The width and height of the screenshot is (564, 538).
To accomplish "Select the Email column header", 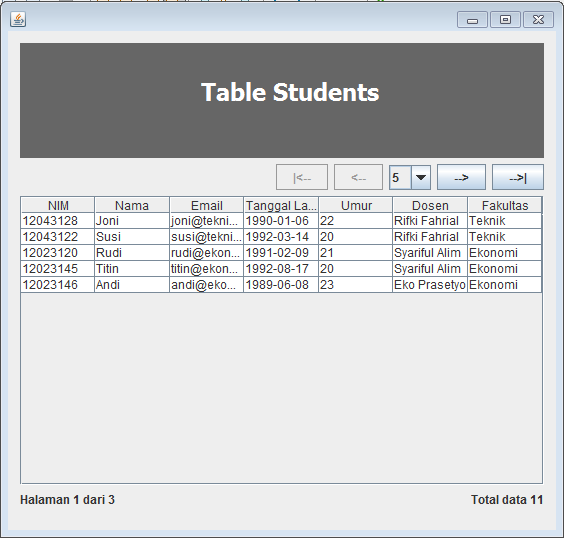I will (207, 205).
